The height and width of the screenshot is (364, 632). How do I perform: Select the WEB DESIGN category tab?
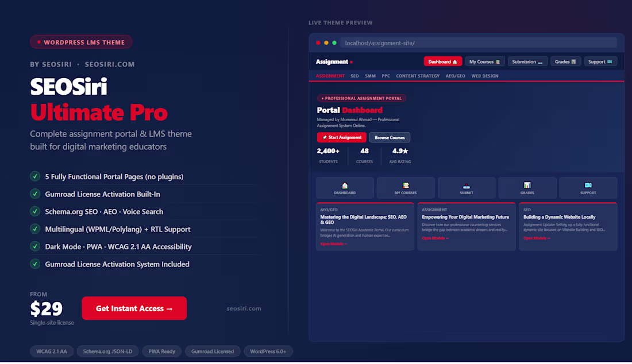pos(485,76)
